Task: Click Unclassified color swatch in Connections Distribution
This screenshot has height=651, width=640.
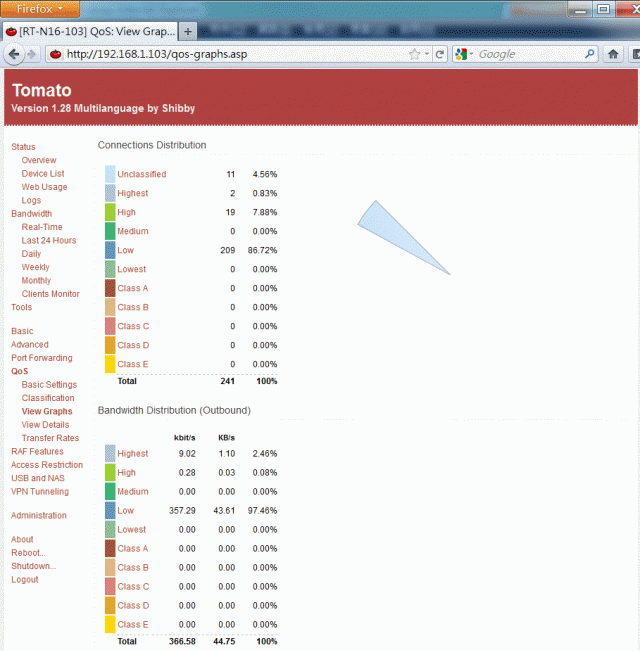Action: click(x=110, y=174)
